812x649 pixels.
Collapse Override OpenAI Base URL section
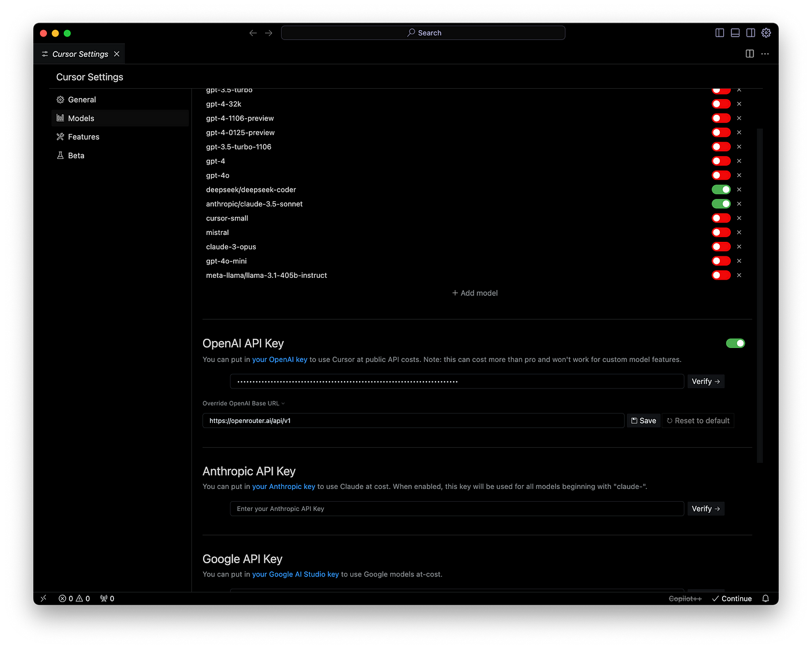coord(244,404)
